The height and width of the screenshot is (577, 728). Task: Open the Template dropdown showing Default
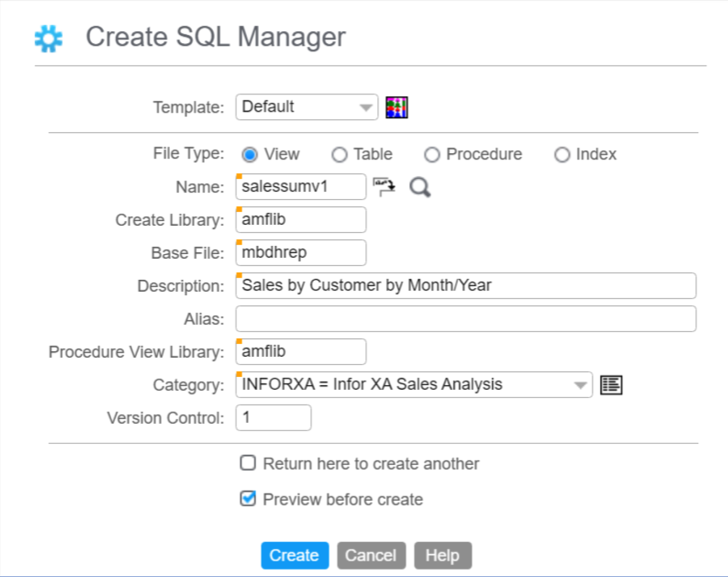pyautogui.click(x=306, y=107)
